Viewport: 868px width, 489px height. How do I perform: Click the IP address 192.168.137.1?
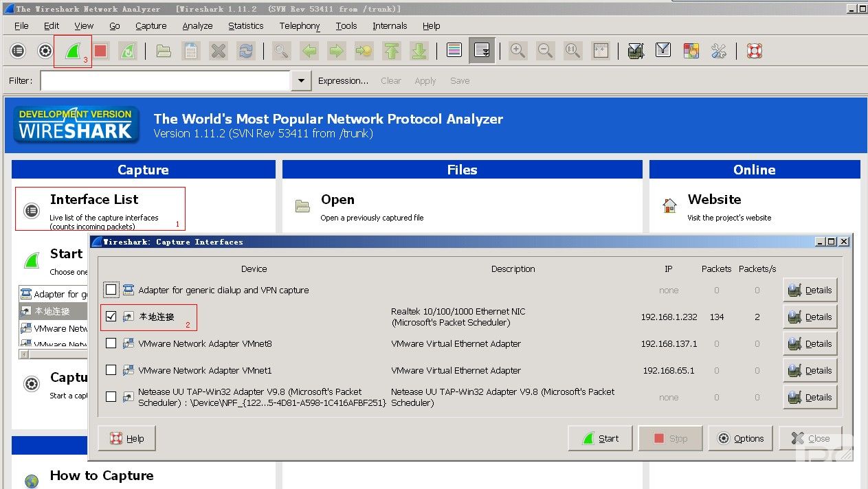pyautogui.click(x=669, y=344)
